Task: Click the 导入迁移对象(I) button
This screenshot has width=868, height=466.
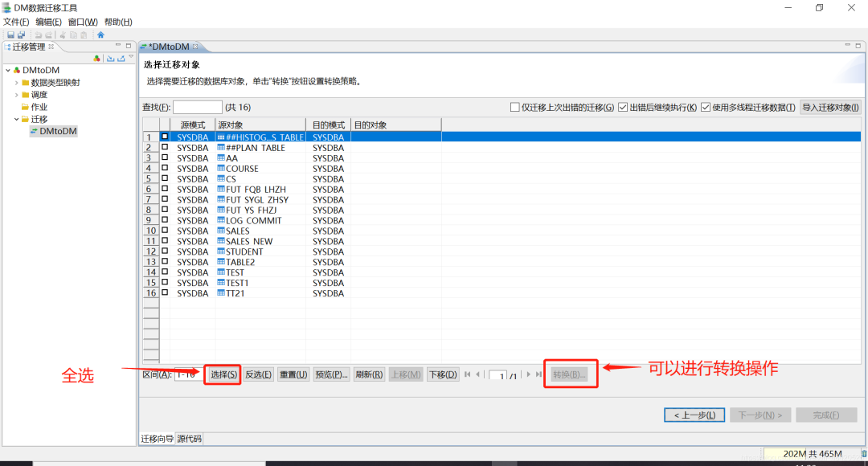Action: pyautogui.click(x=831, y=108)
